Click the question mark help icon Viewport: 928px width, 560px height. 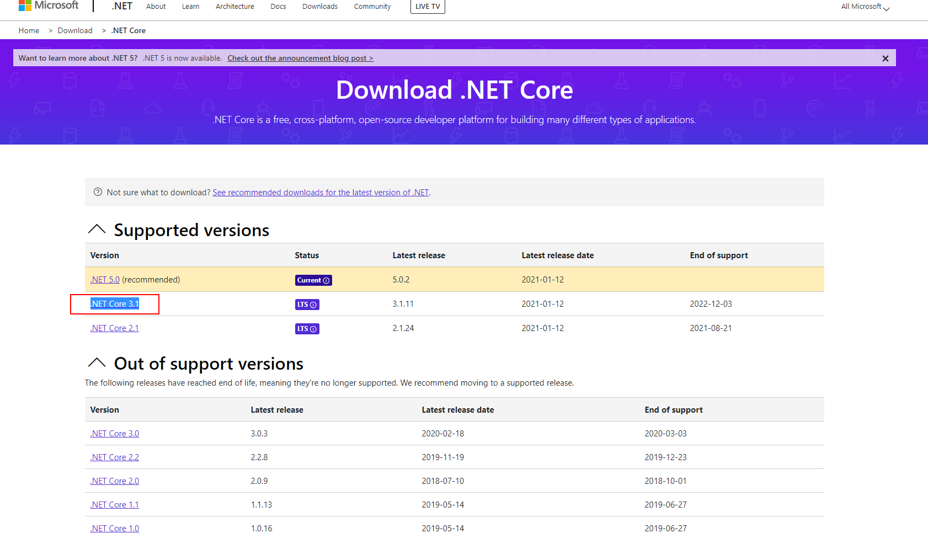tap(98, 192)
